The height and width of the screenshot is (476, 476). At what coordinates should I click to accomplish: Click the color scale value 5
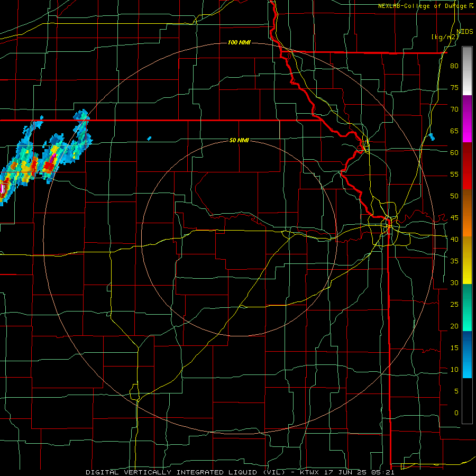pos(456,391)
